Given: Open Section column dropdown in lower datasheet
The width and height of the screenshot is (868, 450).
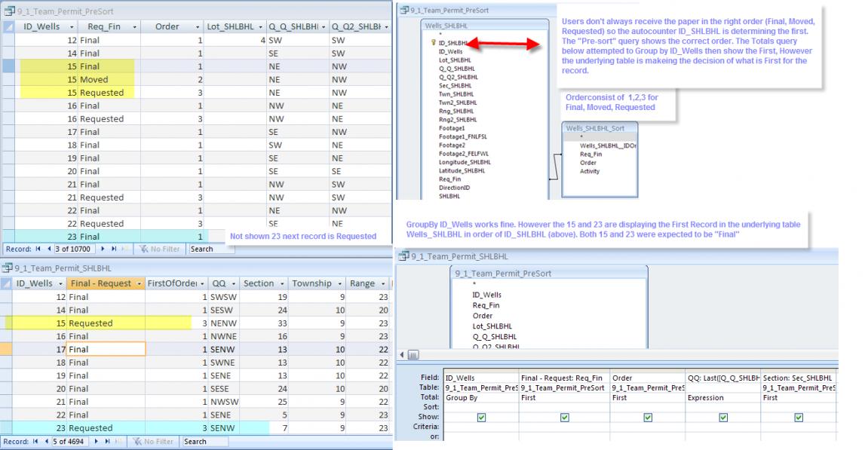Looking at the screenshot, I should (x=282, y=283).
